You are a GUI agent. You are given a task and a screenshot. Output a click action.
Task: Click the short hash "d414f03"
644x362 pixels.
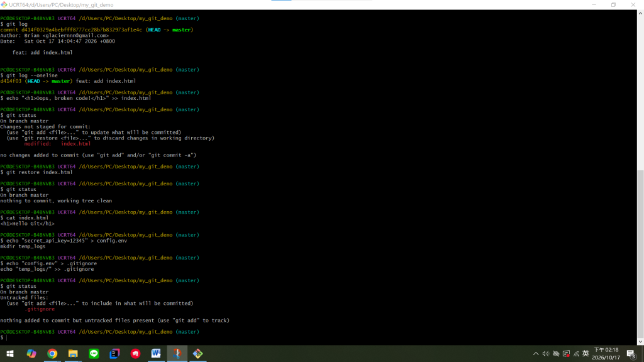coord(11,81)
